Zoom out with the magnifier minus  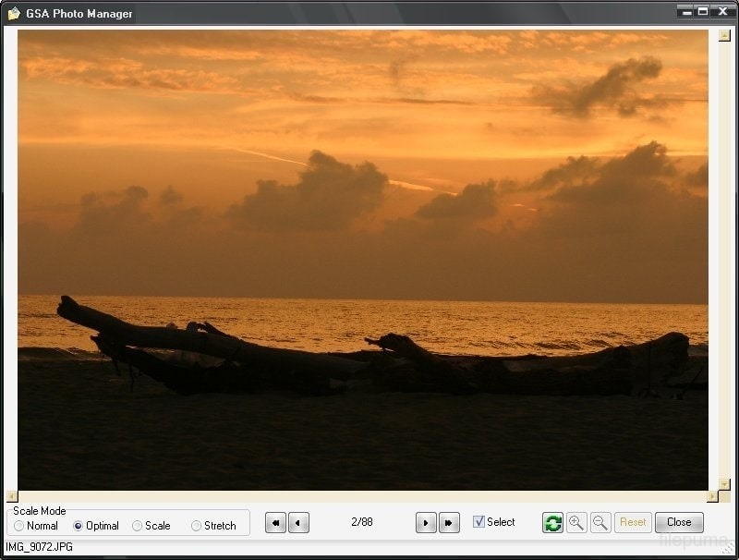(x=600, y=523)
